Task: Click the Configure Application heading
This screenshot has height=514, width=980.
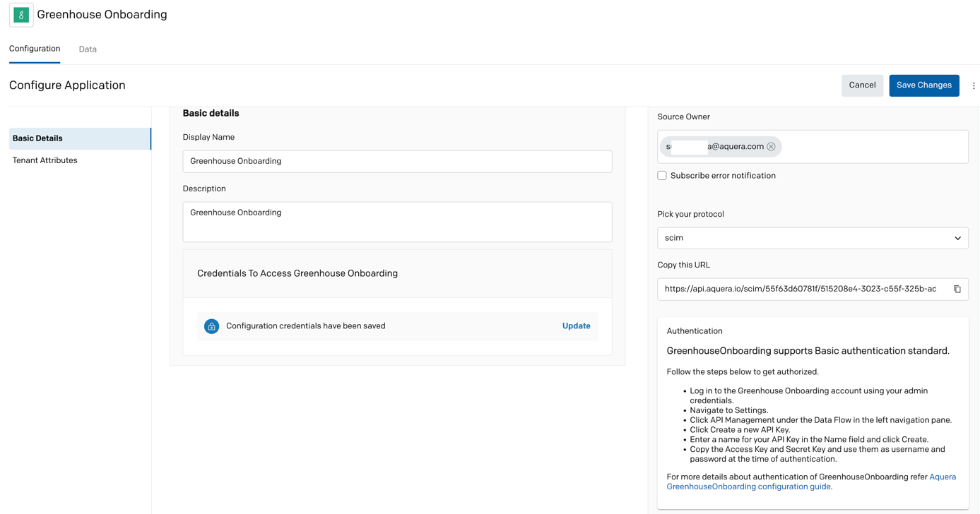Action: pyautogui.click(x=67, y=85)
